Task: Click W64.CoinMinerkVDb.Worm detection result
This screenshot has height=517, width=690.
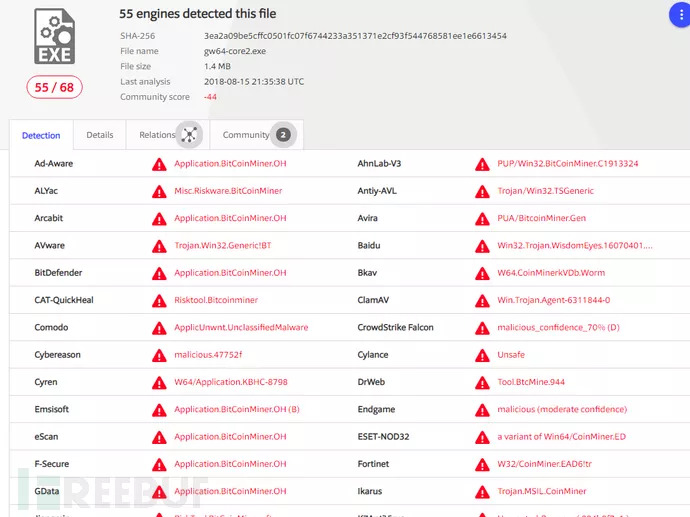Action: point(551,273)
